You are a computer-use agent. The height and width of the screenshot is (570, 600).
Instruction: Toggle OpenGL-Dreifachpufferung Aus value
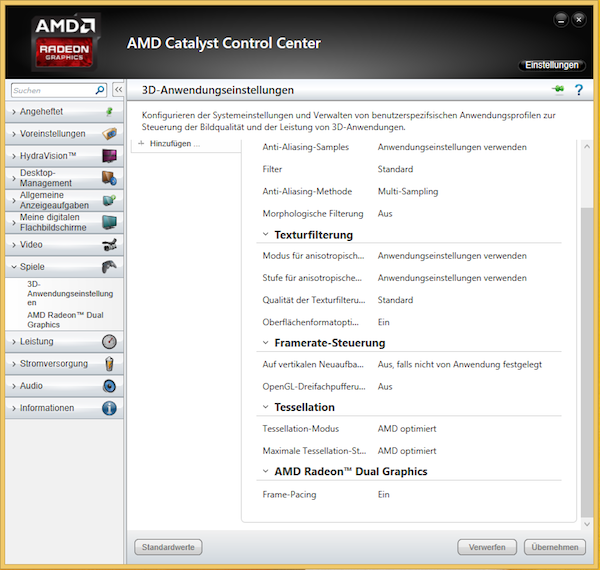(385, 386)
